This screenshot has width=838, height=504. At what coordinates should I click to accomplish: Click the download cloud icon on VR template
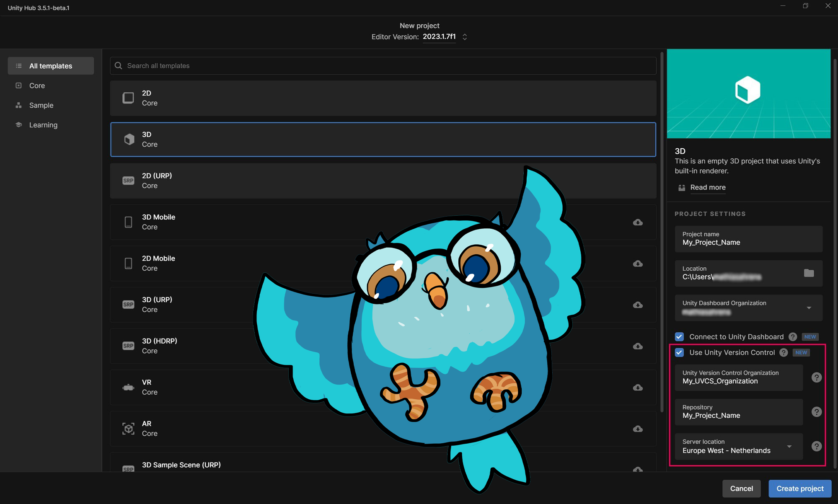[x=638, y=387]
